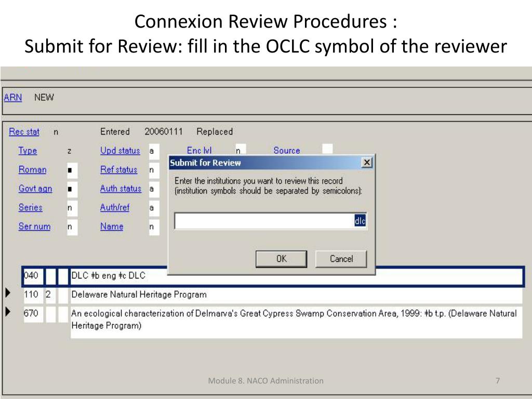Click the Auth status value box

tap(154, 189)
